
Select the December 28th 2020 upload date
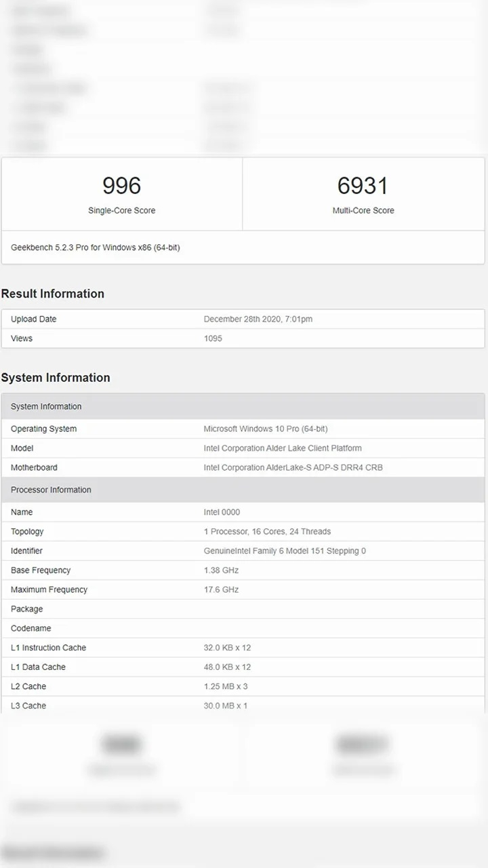(x=258, y=319)
